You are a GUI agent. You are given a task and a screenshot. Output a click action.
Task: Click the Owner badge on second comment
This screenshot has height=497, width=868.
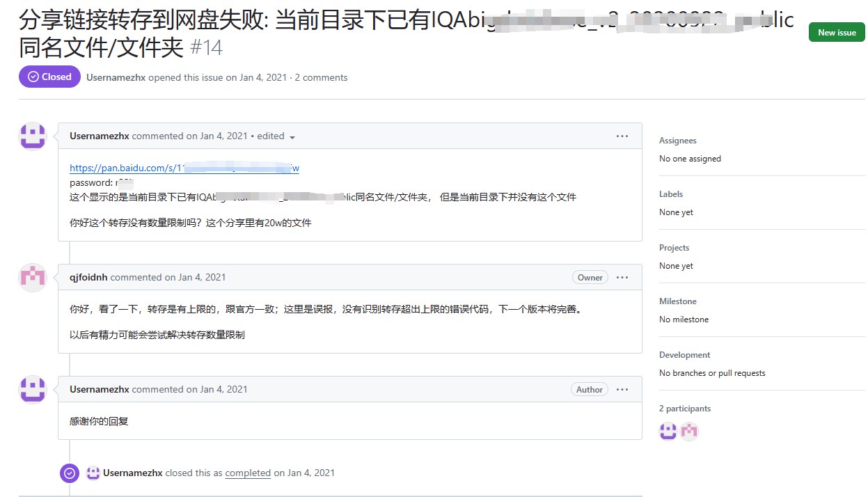pyautogui.click(x=590, y=278)
